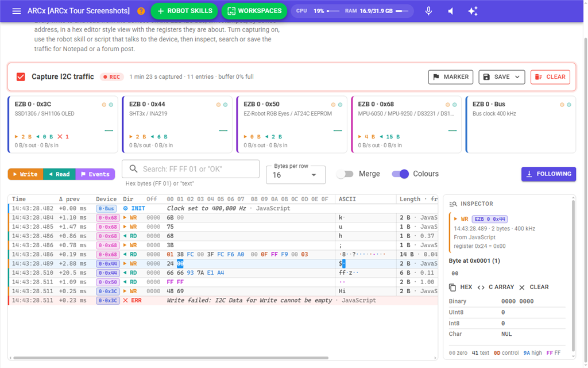Image resolution: width=588 pixels, height=368 pixels.
Task: Select the EZB 0 · 0x3C device card
Action: click(63, 125)
